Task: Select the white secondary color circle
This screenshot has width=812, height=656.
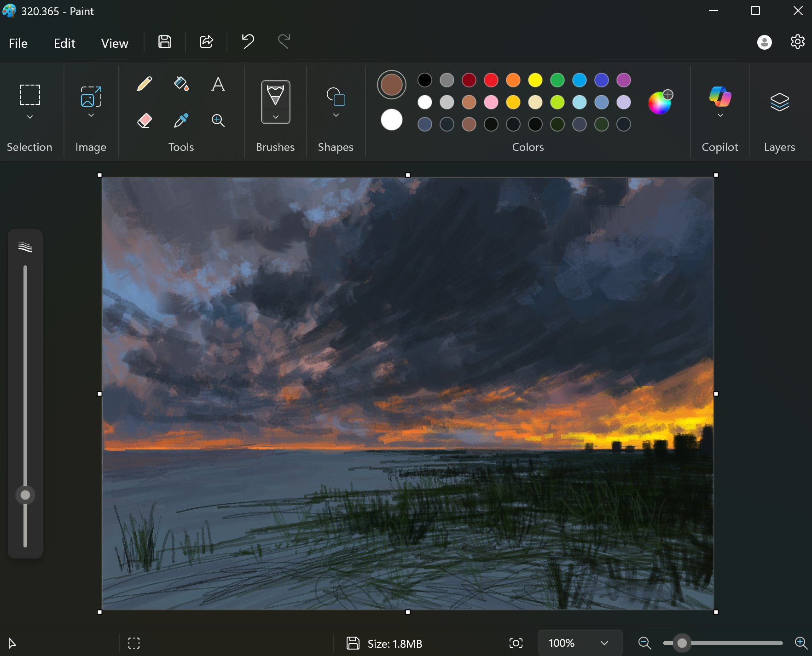Action: coord(391,120)
